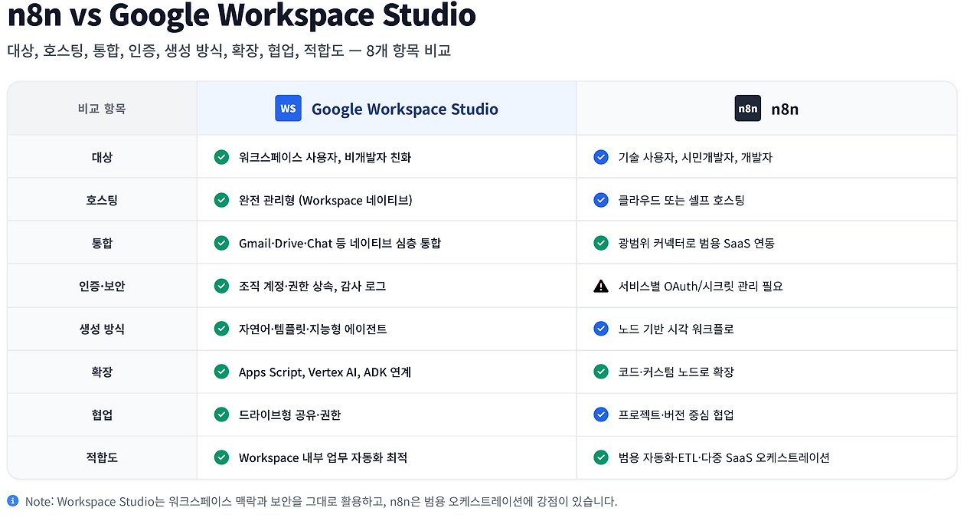980x521 pixels.
Task: Click green check beside Workspace 내부 업무
Action: [x=221, y=457]
